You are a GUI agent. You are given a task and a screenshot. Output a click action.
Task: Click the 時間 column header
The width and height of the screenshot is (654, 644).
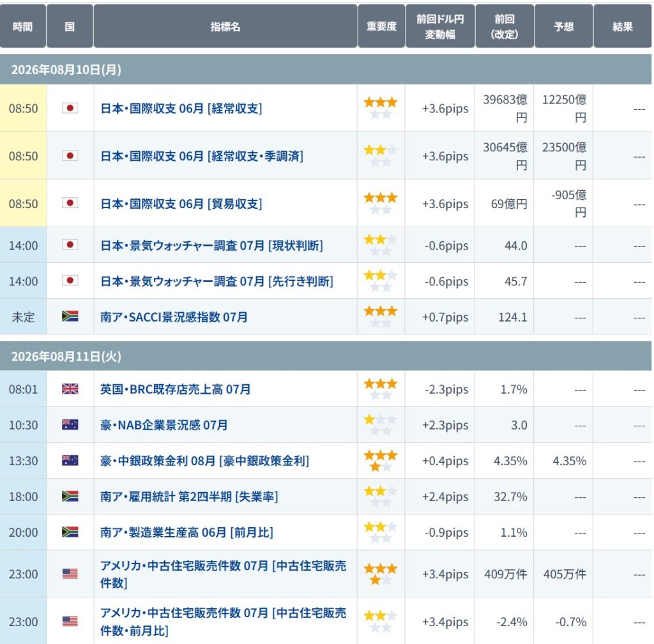coord(22,26)
